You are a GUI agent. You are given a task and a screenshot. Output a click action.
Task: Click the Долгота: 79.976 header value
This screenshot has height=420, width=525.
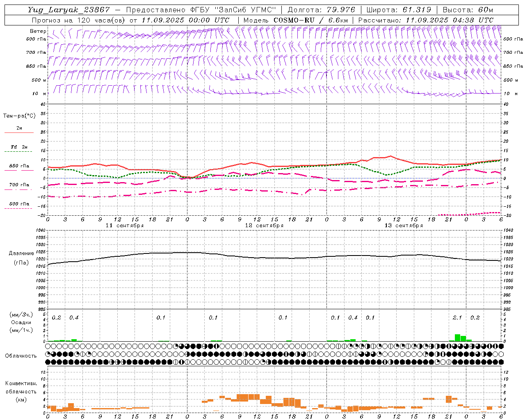pyautogui.click(x=321, y=10)
